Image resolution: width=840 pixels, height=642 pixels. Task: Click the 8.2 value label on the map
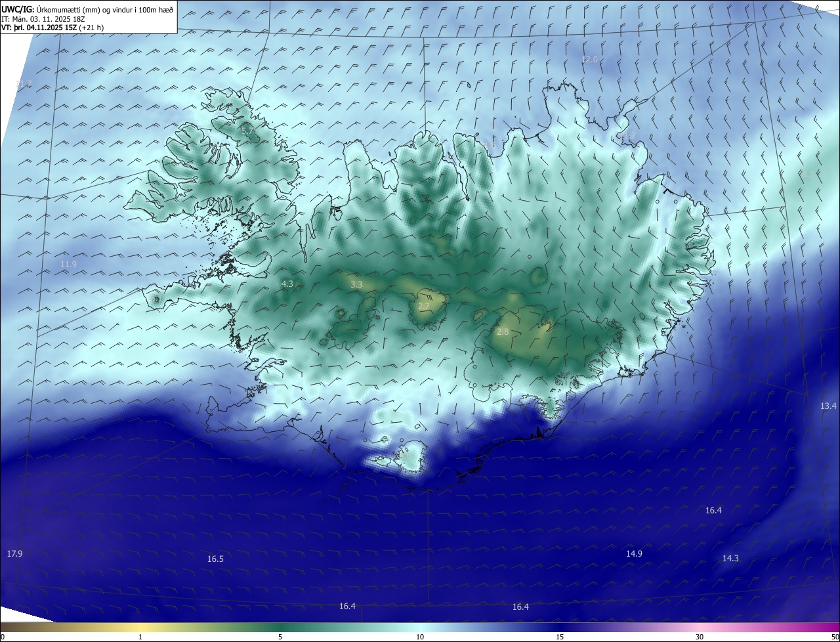pyautogui.click(x=807, y=174)
